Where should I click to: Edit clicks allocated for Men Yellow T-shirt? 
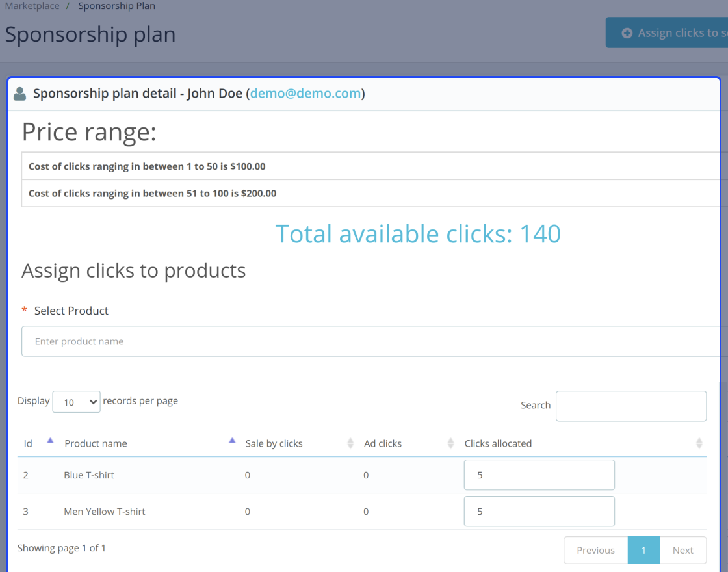click(x=539, y=511)
